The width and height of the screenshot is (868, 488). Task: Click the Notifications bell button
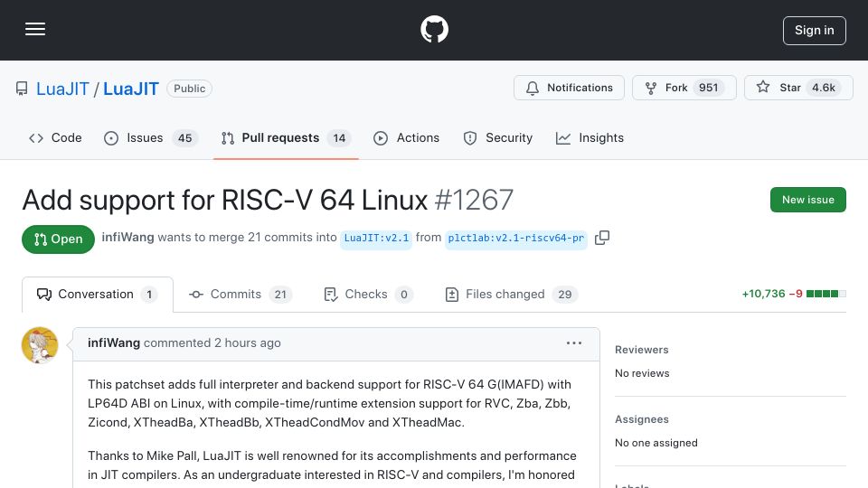point(569,88)
